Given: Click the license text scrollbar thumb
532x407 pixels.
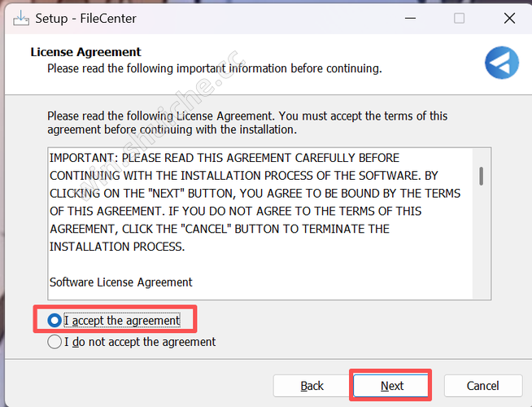Looking at the screenshot, I should [482, 176].
